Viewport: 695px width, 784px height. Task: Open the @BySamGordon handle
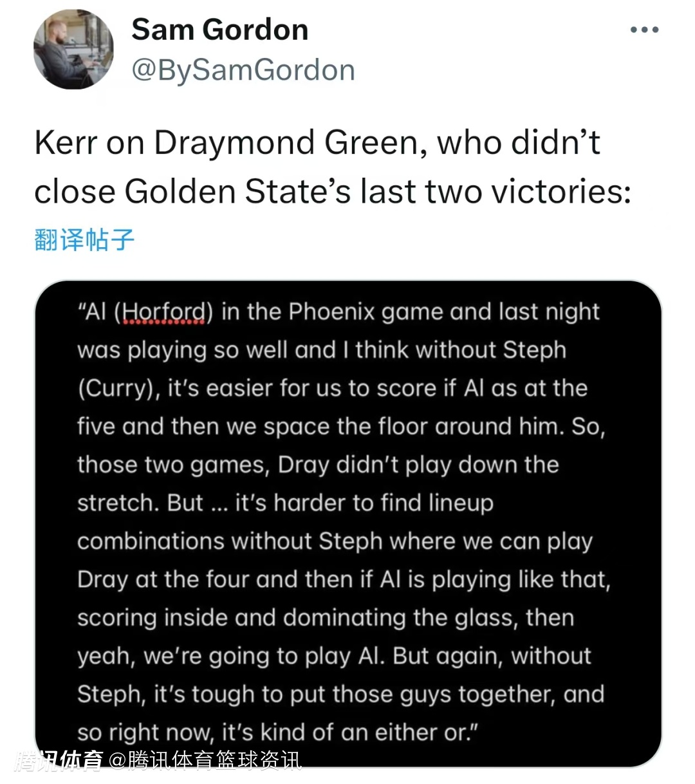[x=243, y=70]
